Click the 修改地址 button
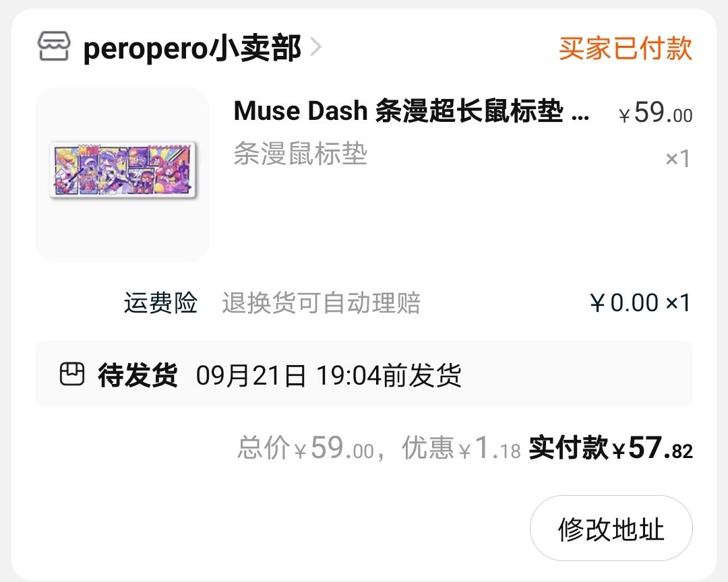 [611, 528]
